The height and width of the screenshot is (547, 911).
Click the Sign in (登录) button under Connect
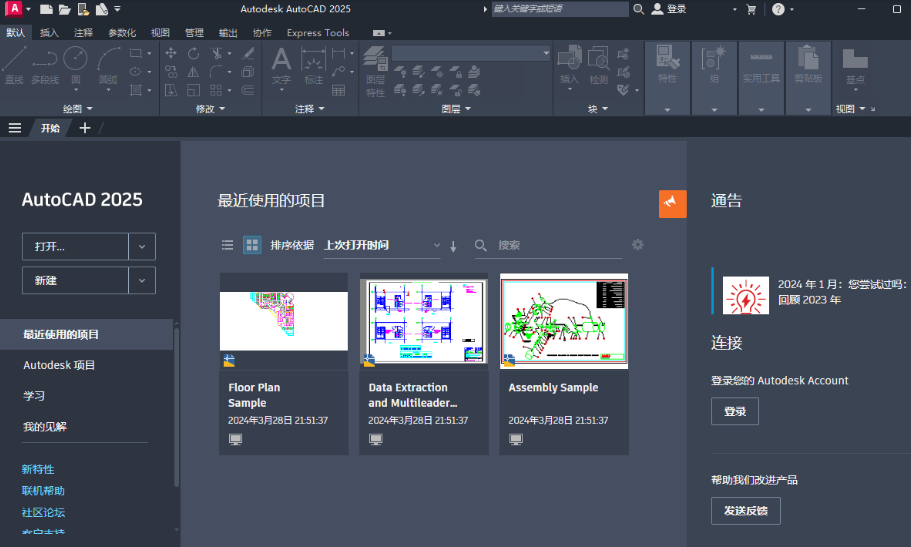point(734,411)
